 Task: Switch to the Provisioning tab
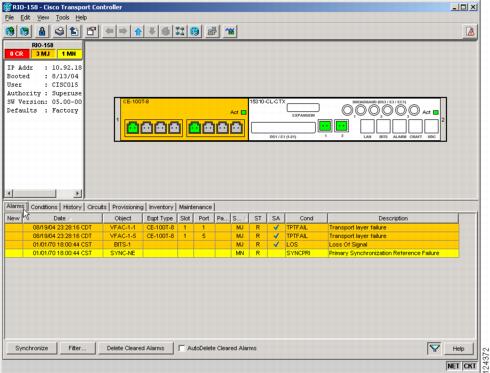128,207
